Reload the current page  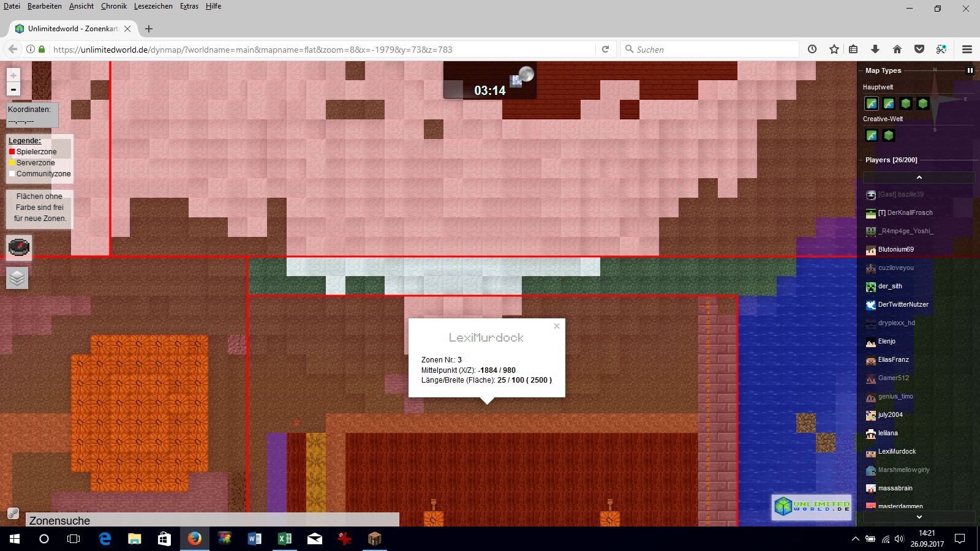tap(605, 49)
